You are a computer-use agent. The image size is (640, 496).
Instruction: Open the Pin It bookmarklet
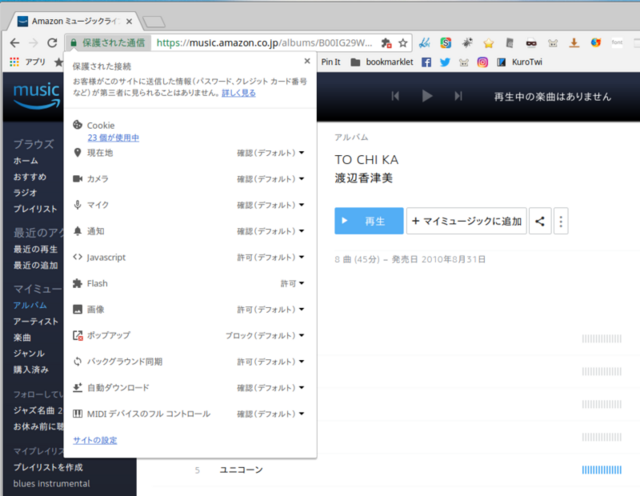(331, 62)
